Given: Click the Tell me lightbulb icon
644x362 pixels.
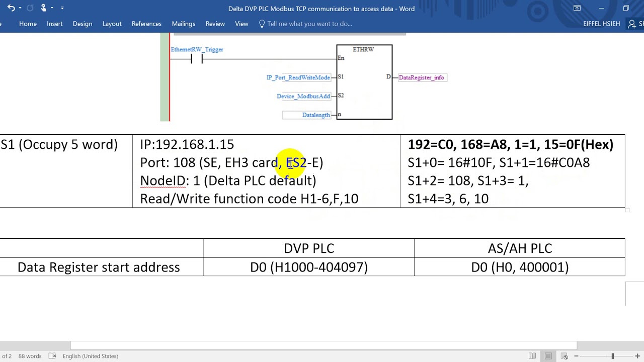Looking at the screenshot, I should tap(262, 24).
